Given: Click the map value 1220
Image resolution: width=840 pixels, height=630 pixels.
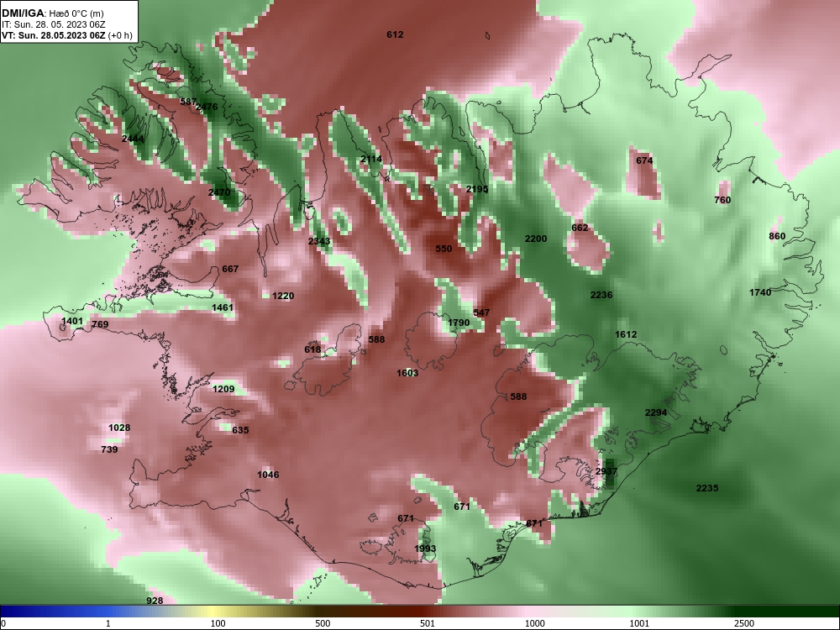Looking at the screenshot, I should [283, 297].
